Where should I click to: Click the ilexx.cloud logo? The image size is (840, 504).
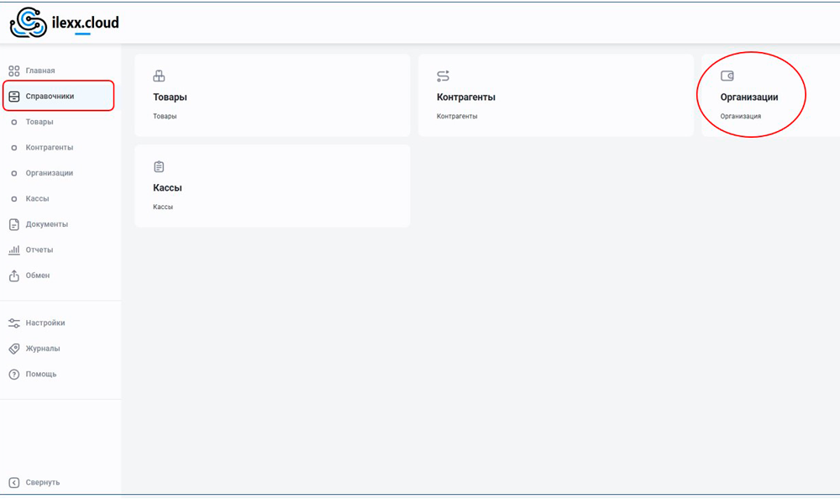click(64, 23)
